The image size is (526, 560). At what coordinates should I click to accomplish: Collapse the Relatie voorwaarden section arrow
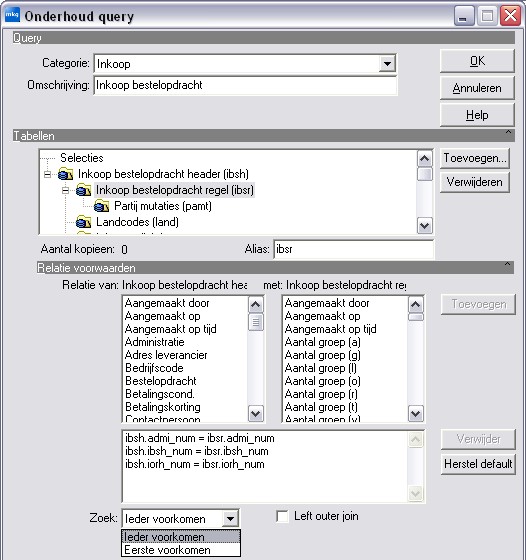click(x=507, y=265)
